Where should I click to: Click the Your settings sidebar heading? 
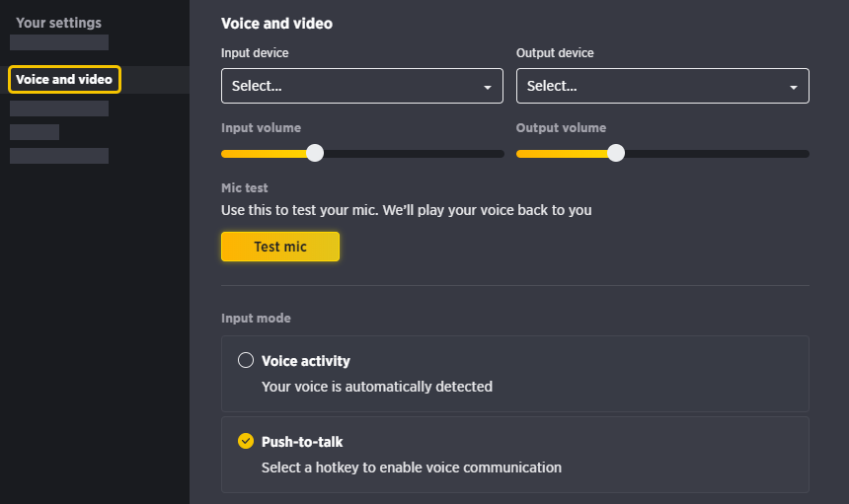point(58,23)
